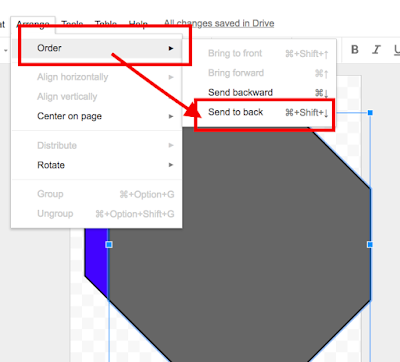Select Center on page menu entry

[x=97, y=116]
